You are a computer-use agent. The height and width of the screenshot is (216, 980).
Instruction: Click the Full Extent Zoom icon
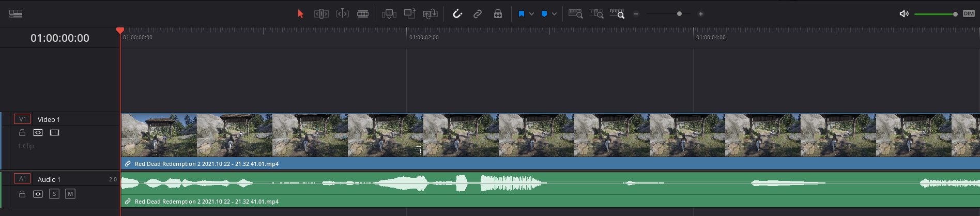pos(575,14)
